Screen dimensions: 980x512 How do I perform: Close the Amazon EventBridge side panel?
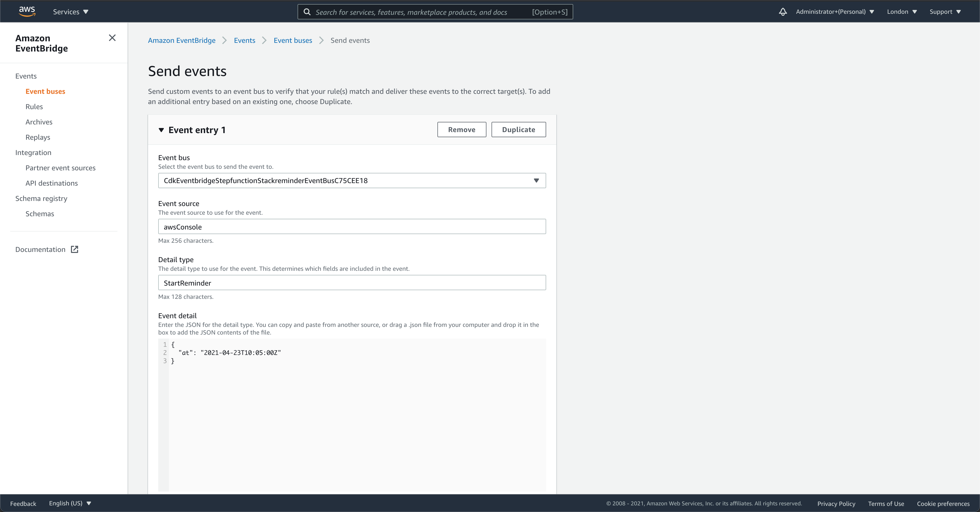(x=112, y=38)
